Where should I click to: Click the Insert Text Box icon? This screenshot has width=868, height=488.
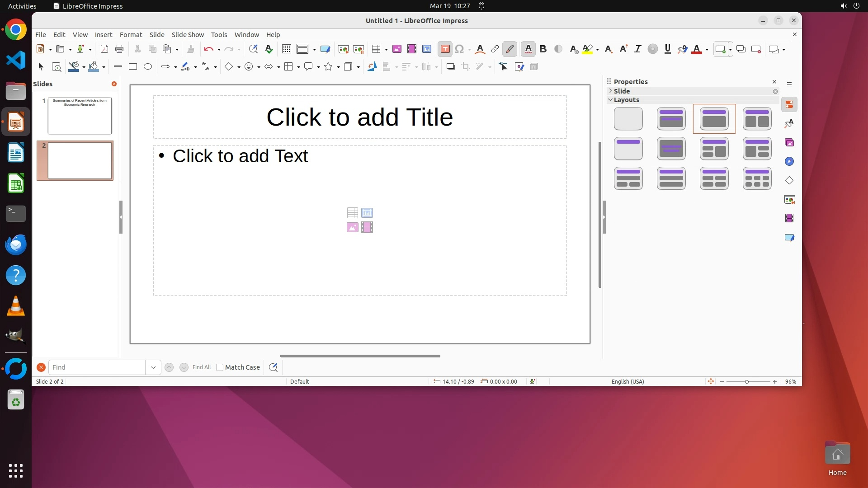click(445, 49)
